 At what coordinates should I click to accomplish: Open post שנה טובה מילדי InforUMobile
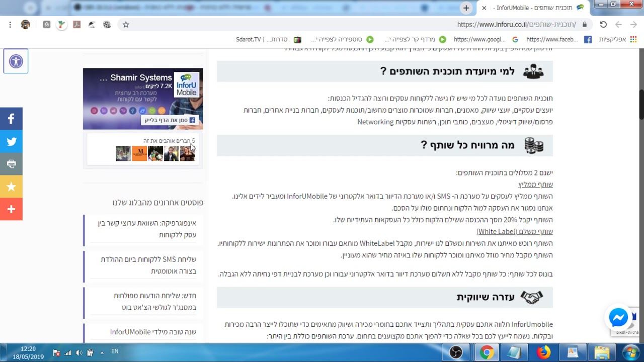[153, 332]
